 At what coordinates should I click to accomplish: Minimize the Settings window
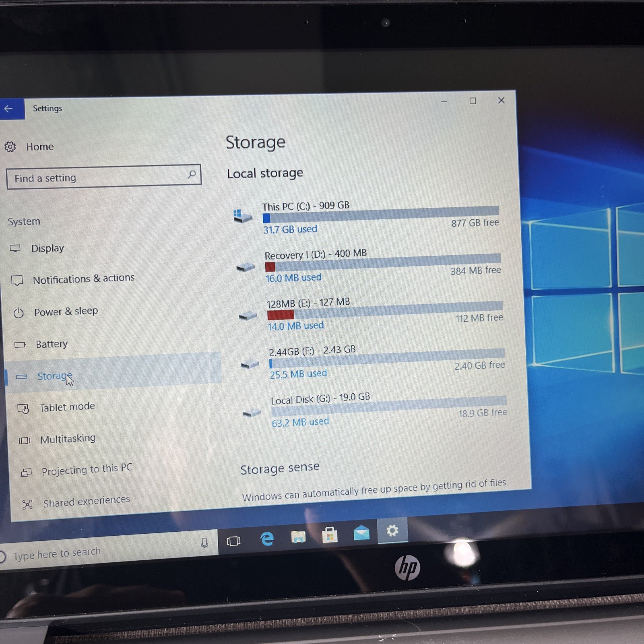tap(444, 101)
